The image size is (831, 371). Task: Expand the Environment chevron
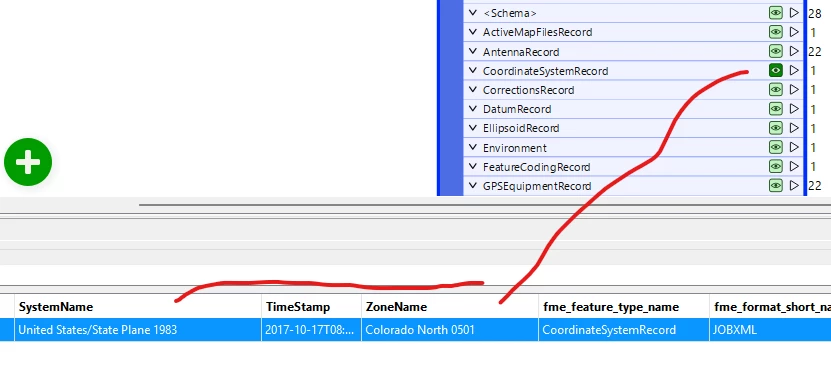pos(473,147)
